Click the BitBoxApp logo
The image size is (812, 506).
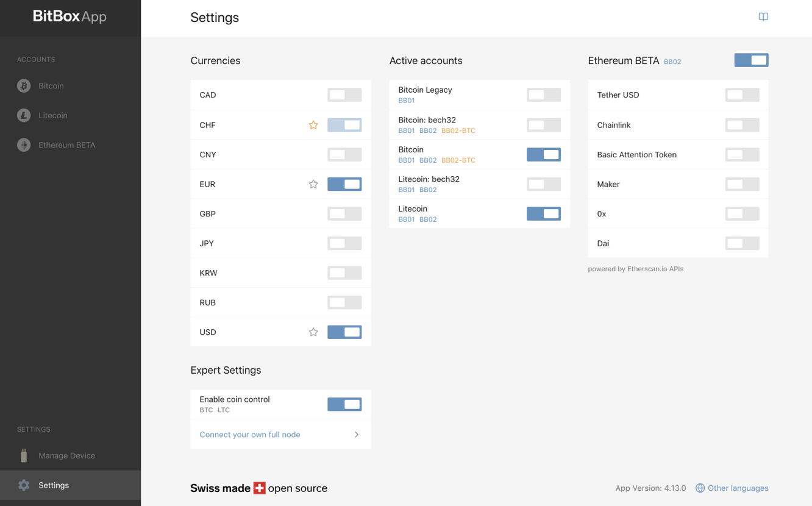pos(69,16)
